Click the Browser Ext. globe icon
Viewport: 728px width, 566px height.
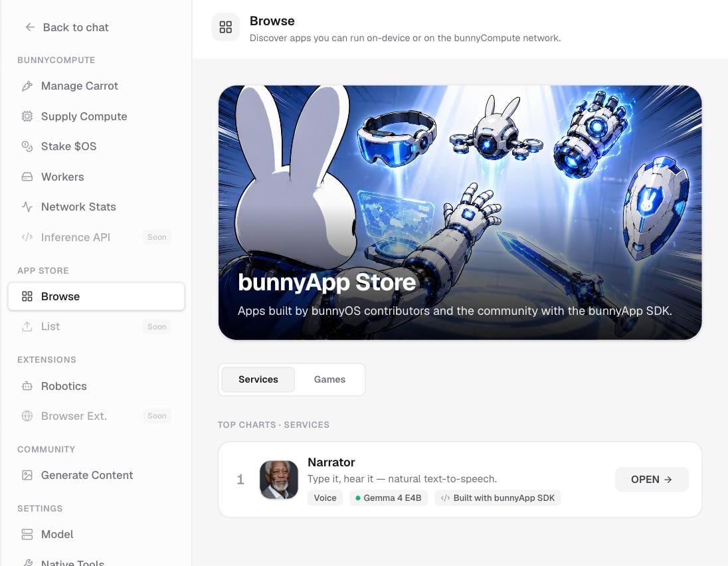click(x=27, y=416)
